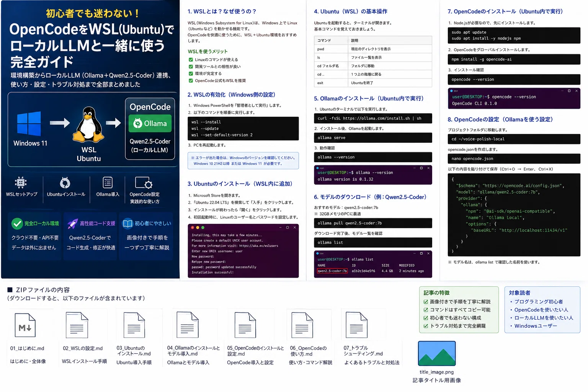Click the nano opencode.json code block
Image resolution: width=588 pixels, height=392 pixels.
click(x=514, y=158)
